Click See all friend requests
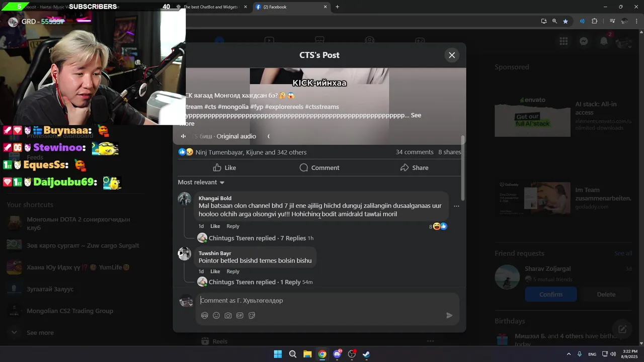The height and width of the screenshot is (362, 644). point(623,253)
